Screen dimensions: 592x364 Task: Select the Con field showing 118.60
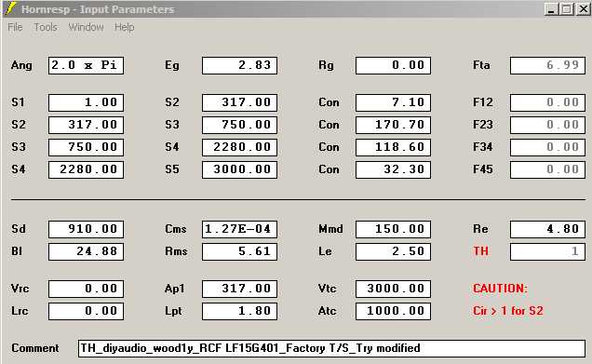click(x=393, y=147)
